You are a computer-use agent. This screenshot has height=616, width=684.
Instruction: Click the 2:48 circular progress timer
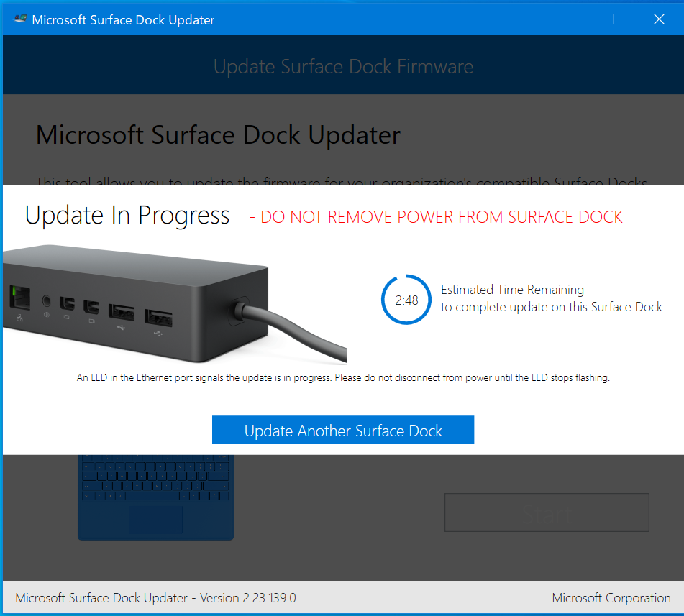click(407, 300)
